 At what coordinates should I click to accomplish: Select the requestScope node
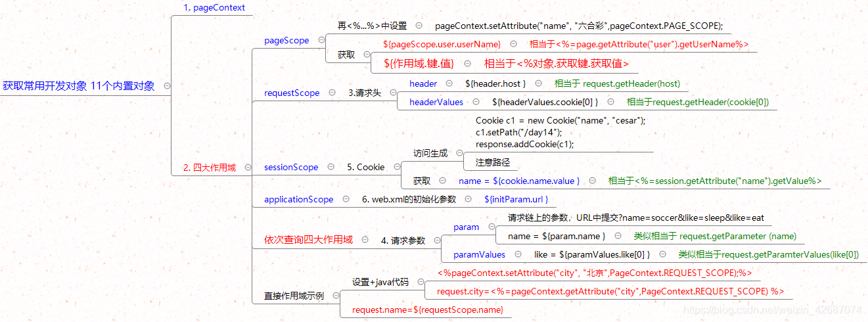tap(292, 93)
